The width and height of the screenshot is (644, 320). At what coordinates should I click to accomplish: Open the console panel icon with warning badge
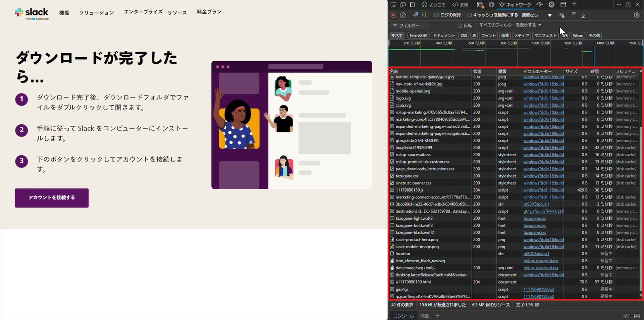click(480, 5)
